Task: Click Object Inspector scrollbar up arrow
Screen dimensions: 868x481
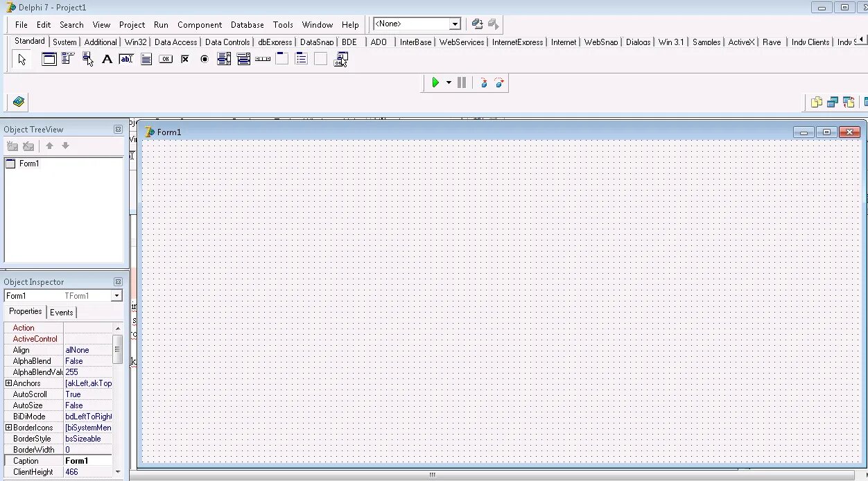Action: [x=118, y=328]
